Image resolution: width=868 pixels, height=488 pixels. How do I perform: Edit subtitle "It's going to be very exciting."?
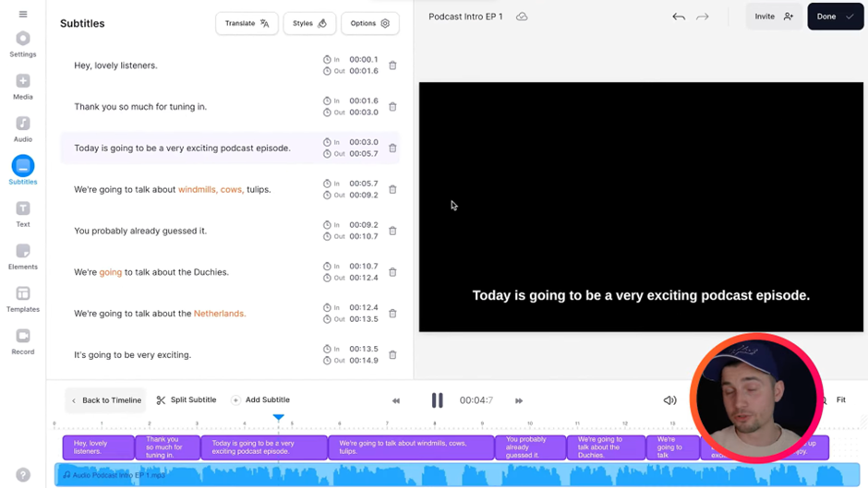point(132,354)
